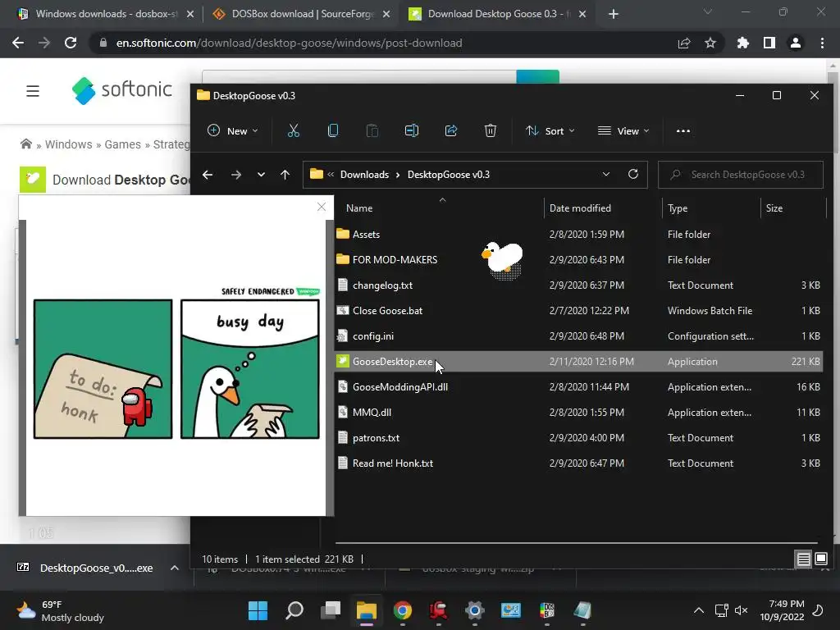Click Downloads in Explorer address breadcrumb

point(364,175)
